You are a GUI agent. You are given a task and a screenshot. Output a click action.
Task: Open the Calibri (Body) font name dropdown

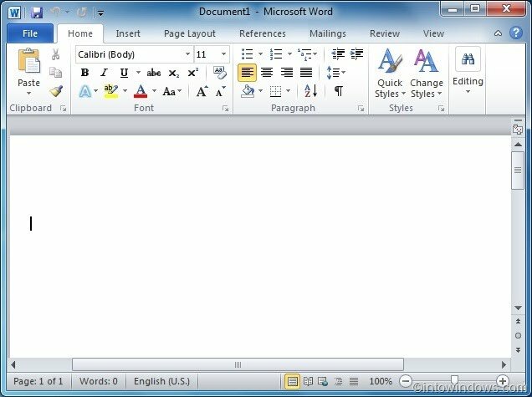pos(187,54)
